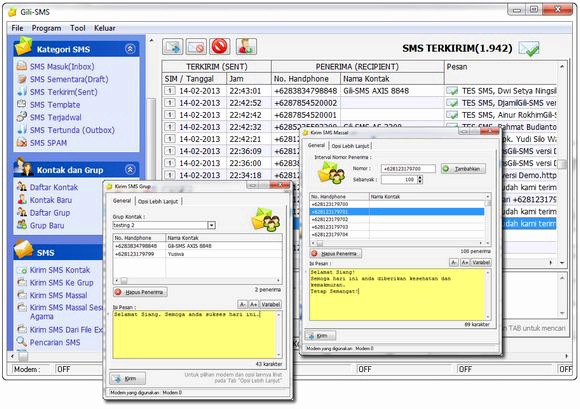580x409 pixels.
Task: Click the yellow message box in Kirim SMS Grup
Action: pyautogui.click(x=195, y=335)
